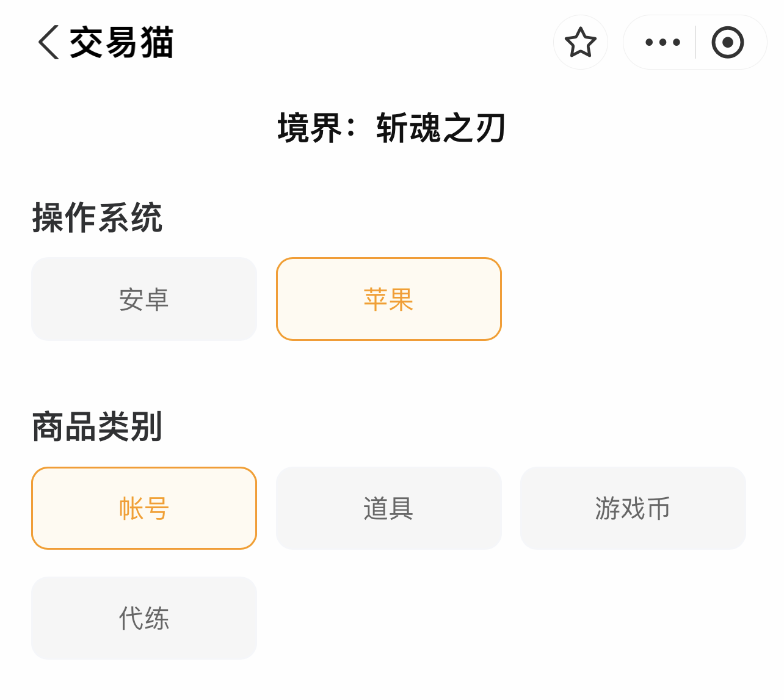Choose the 帐号 product category
The image size is (784, 700).
click(x=144, y=508)
